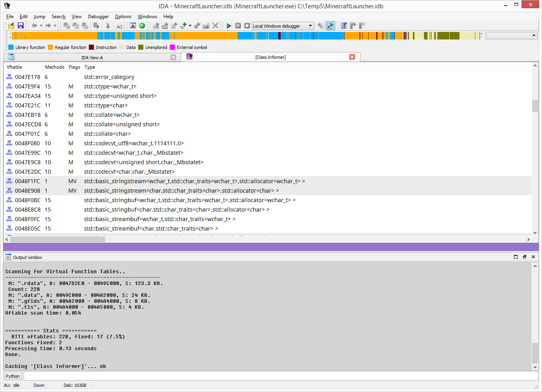Click the Class Informer vertical scrollbar thumb
This screenshot has height=392, width=542.
point(535,106)
